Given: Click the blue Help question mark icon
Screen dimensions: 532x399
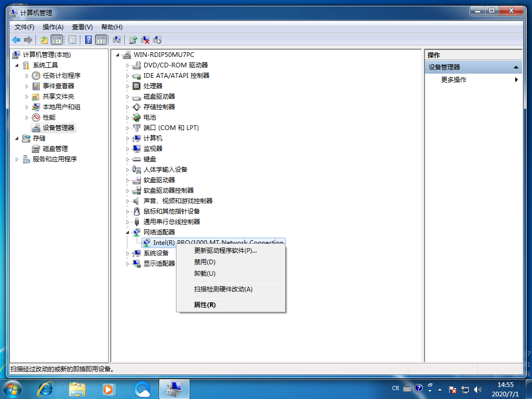Looking at the screenshot, I should (88, 40).
